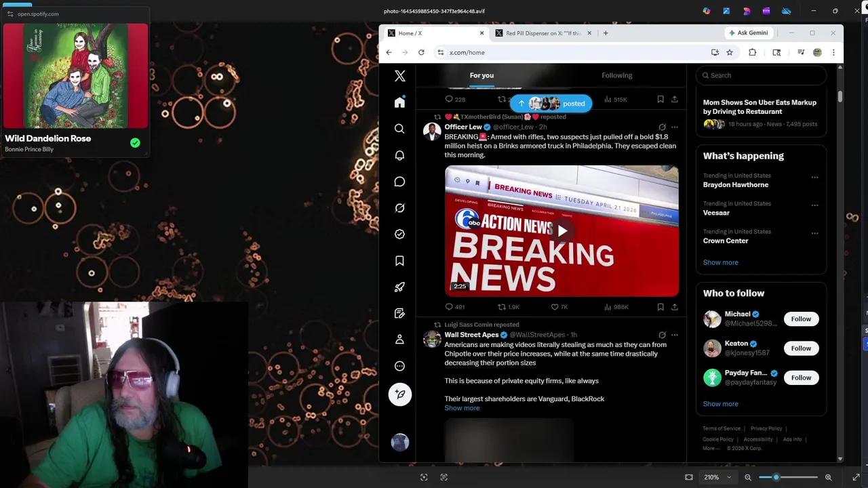Viewport: 868px width, 488px height.
Task: Bookmark the Officer Lew breaking news post
Action: (x=660, y=307)
